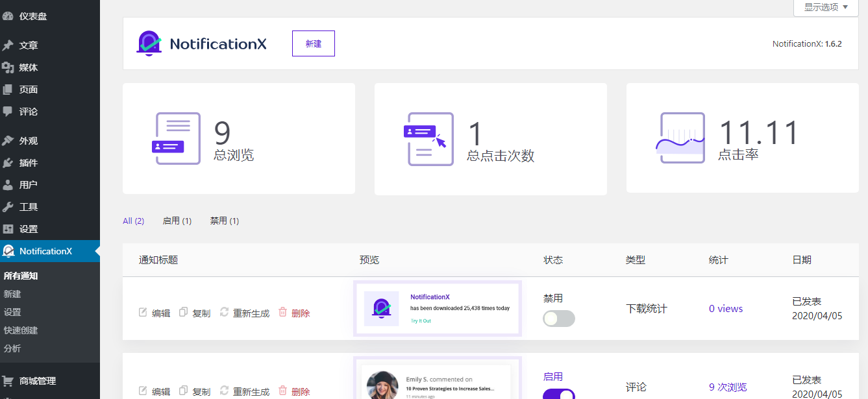
Task: Click edit pencil icon in 下载统计 row
Action: [x=143, y=312]
